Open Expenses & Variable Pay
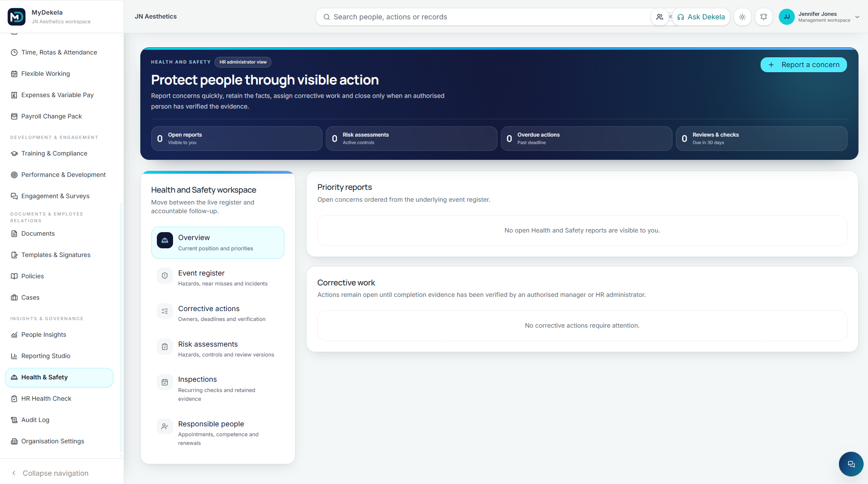This screenshot has width=868, height=484. pyautogui.click(x=59, y=95)
